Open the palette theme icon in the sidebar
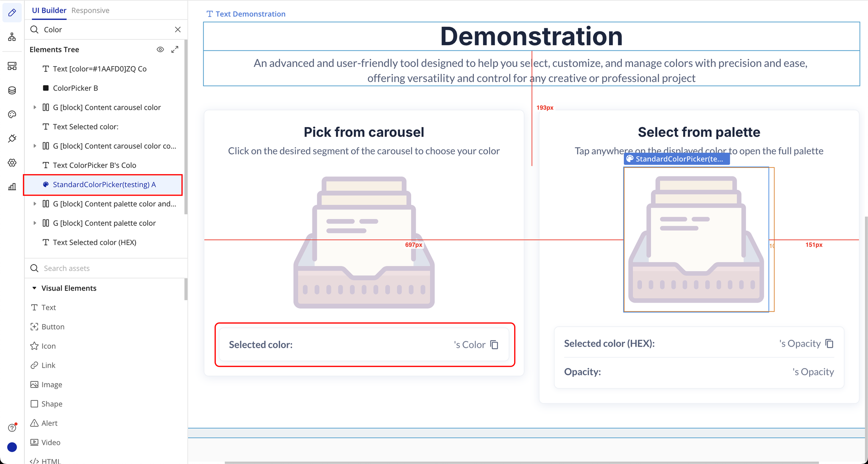 (12, 114)
